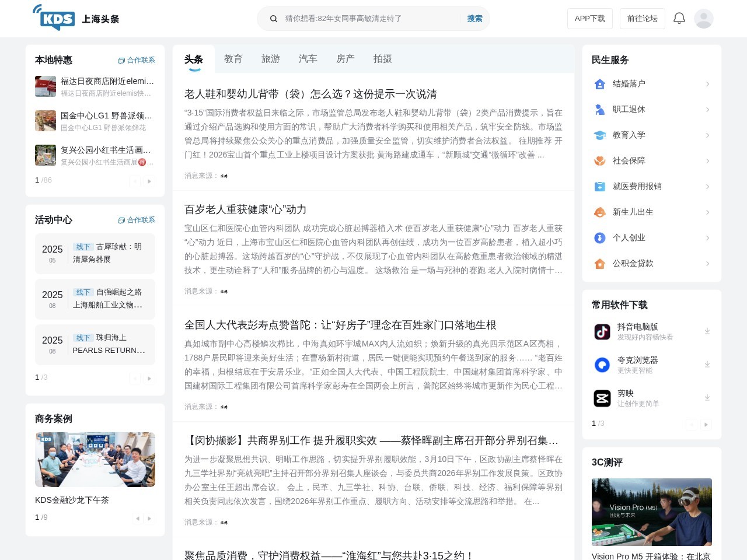Expand the 就医费用报销 chevron
The height and width of the screenshot is (560, 747).
[x=707, y=187]
